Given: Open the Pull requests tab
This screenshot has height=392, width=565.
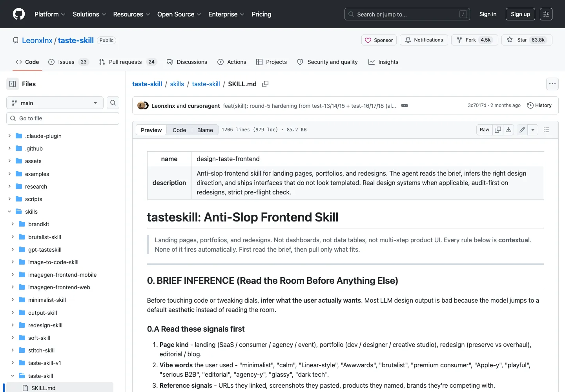Looking at the screenshot, I should coord(128,62).
